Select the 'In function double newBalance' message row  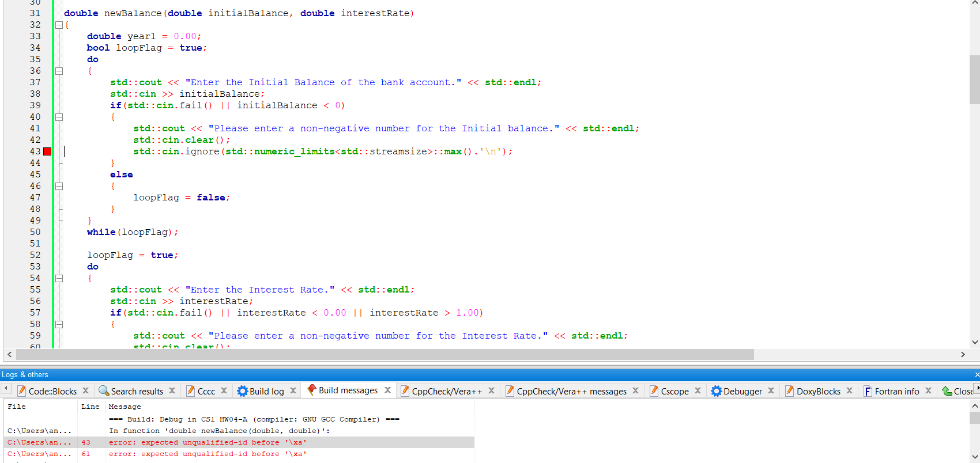point(239,431)
